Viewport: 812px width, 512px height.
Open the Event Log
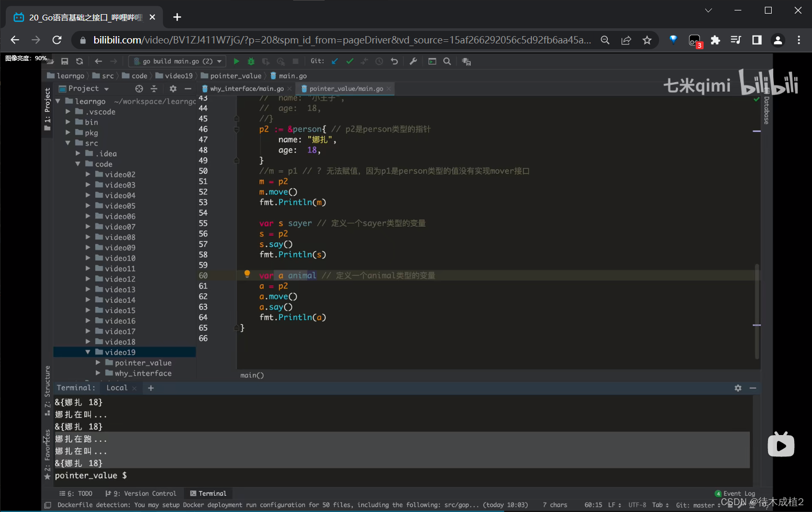735,493
